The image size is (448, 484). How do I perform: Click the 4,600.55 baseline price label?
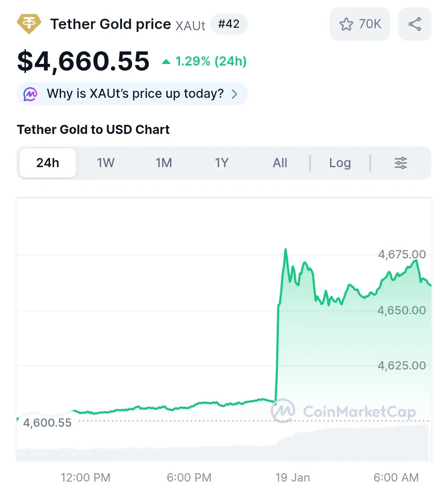point(47,423)
